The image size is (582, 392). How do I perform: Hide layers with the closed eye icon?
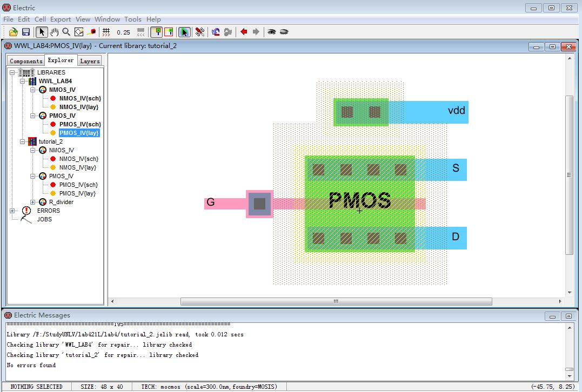[284, 32]
